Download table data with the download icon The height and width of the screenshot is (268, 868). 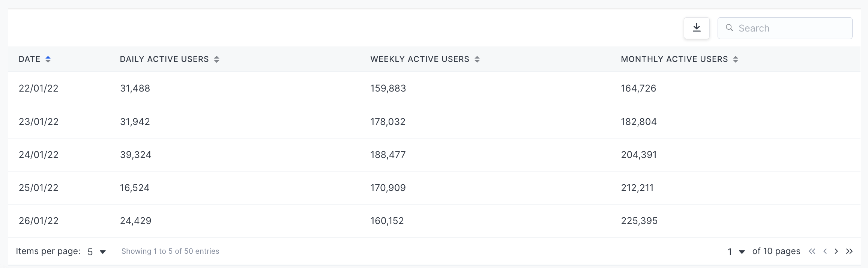[697, 28]
